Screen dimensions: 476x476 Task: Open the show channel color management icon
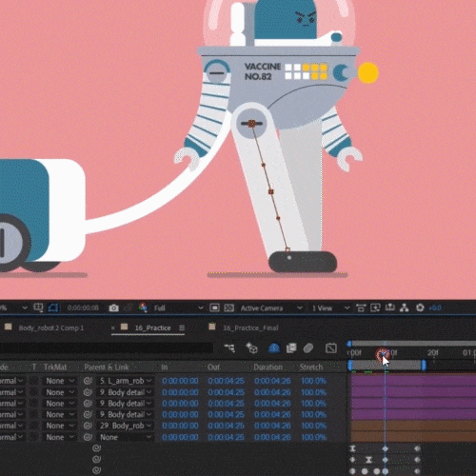click(x=143, y=307)
